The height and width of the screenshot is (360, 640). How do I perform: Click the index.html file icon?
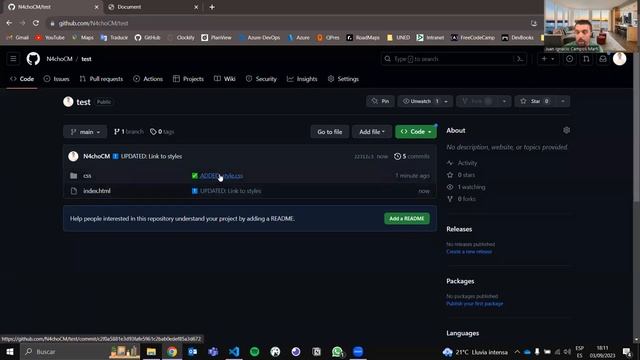point(73,191)
